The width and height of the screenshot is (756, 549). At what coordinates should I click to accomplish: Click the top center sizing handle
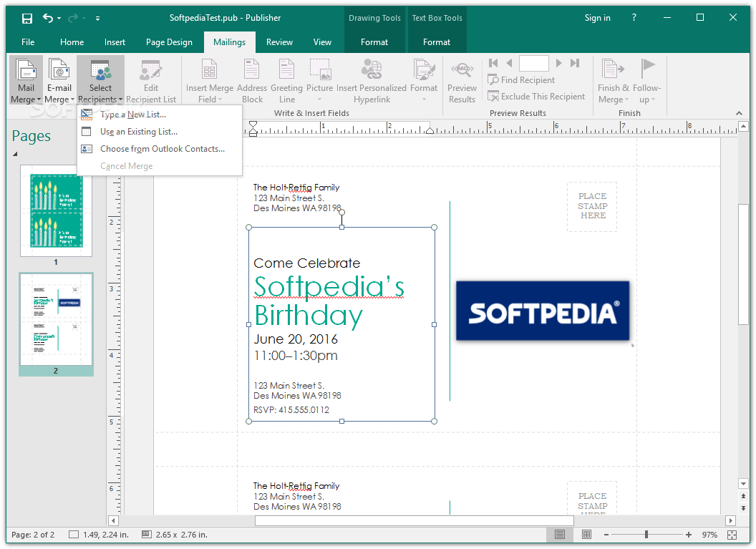341,227
